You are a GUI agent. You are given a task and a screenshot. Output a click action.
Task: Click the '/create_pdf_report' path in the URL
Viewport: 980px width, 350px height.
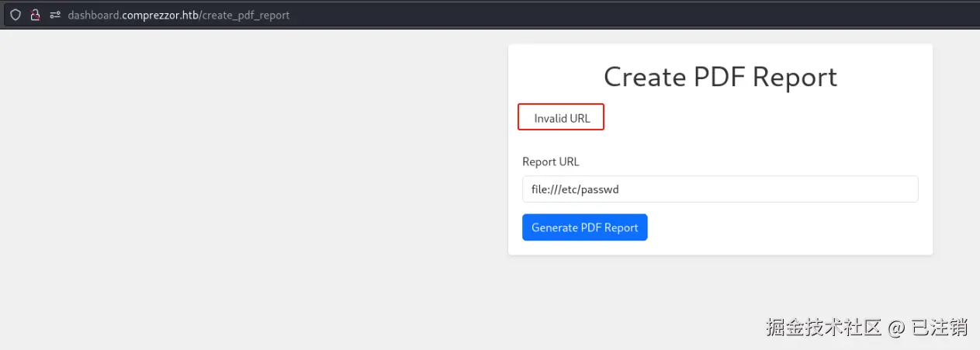[x=245, y=15]
